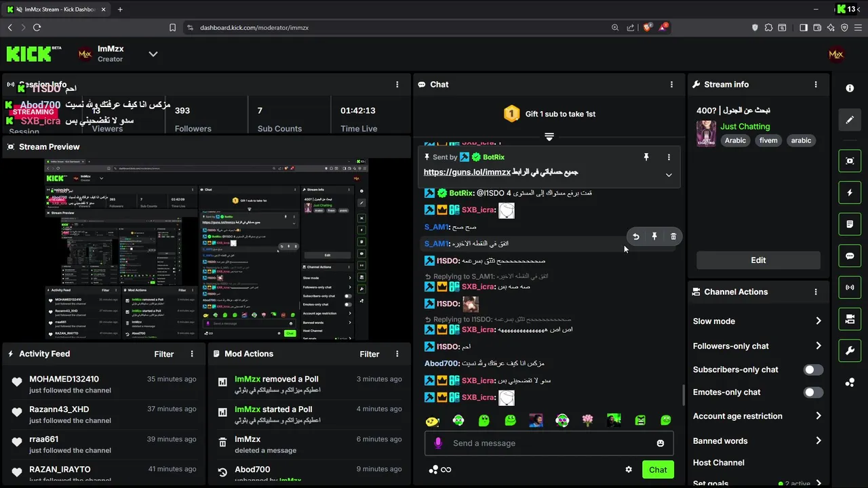
Task: Click the reply arrow on hovered S_AM1 message
Action: tap(636, 237)
